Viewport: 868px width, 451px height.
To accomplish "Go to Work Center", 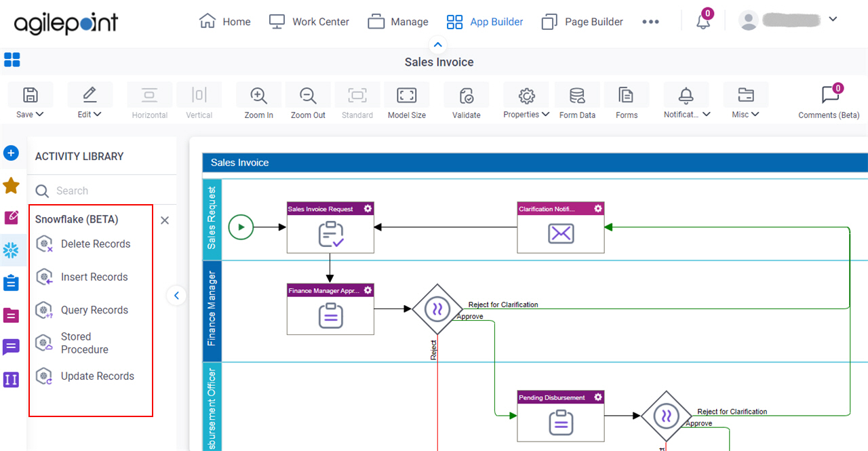I will coord(309,22).
